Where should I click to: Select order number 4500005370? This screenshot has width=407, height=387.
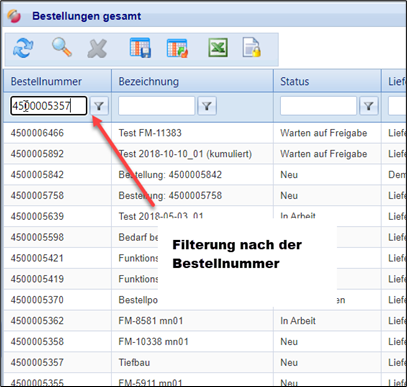click(37, 300)
